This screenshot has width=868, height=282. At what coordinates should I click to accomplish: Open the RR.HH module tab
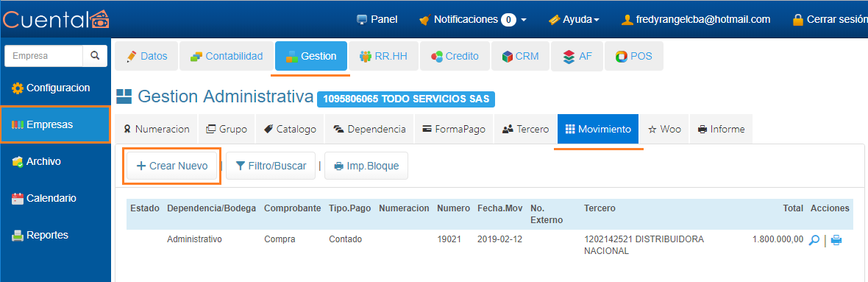click(x=383, y=56)
